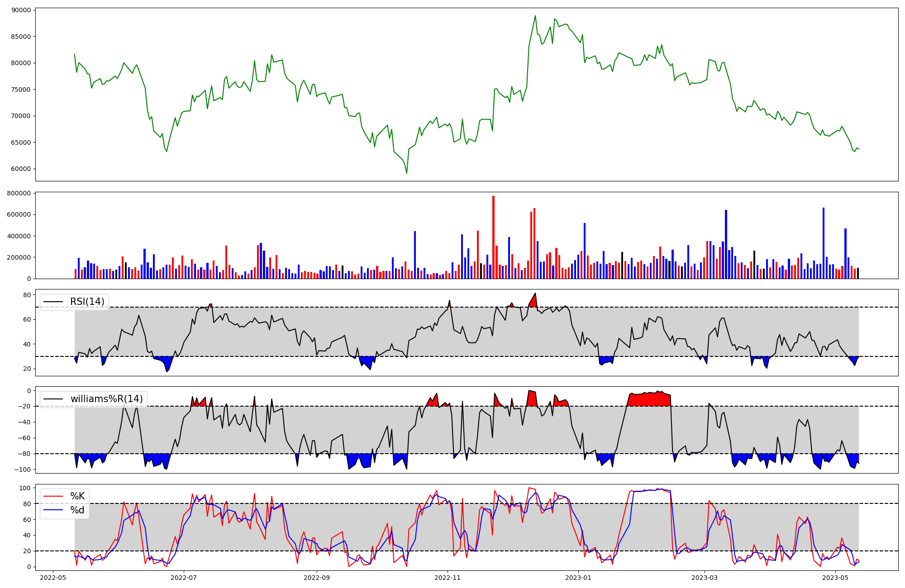Click the %K legend label

(x=77, y=496)
